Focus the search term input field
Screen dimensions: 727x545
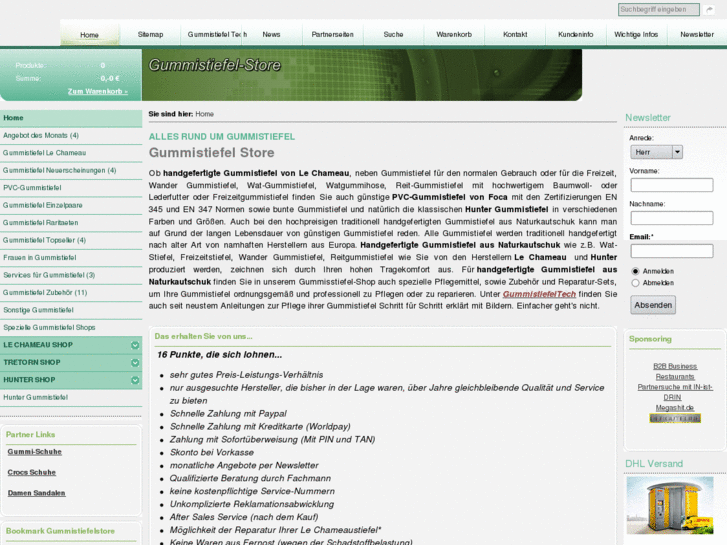click(x=658, y=10)
